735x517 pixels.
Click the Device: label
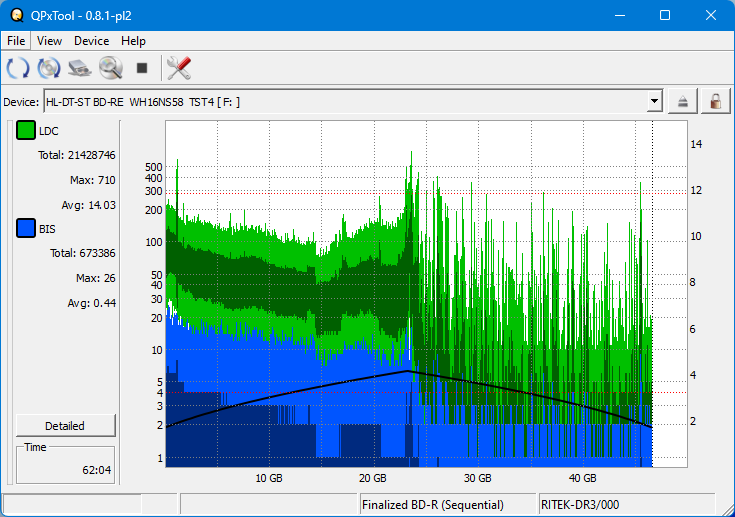[x=21, y=102]
